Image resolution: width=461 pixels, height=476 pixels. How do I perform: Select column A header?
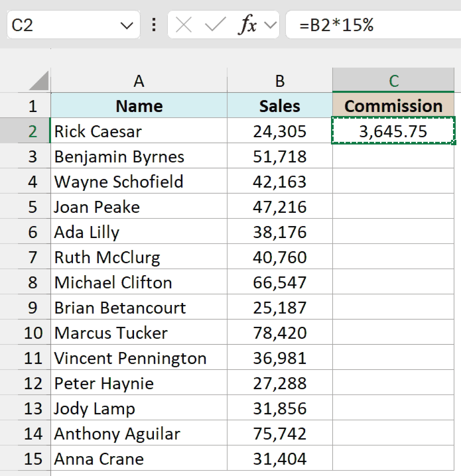coord(139,80)
